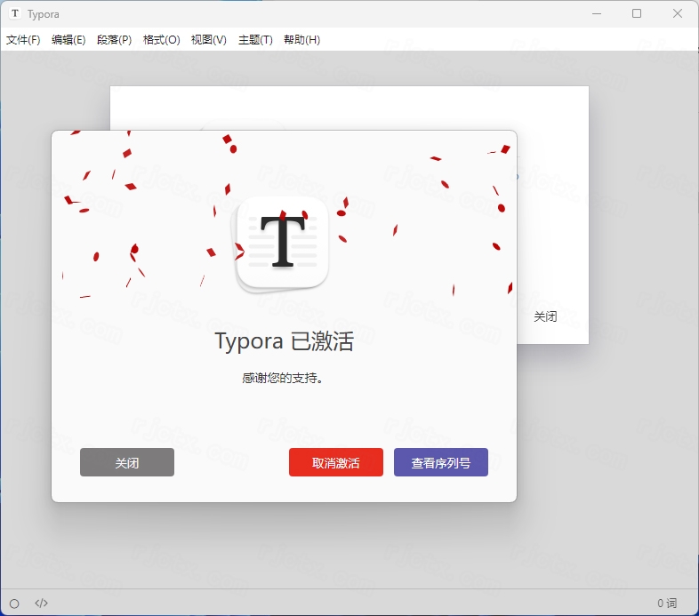Click the 0 词 word count
The image size is (699, 616).
click(667, 603)
